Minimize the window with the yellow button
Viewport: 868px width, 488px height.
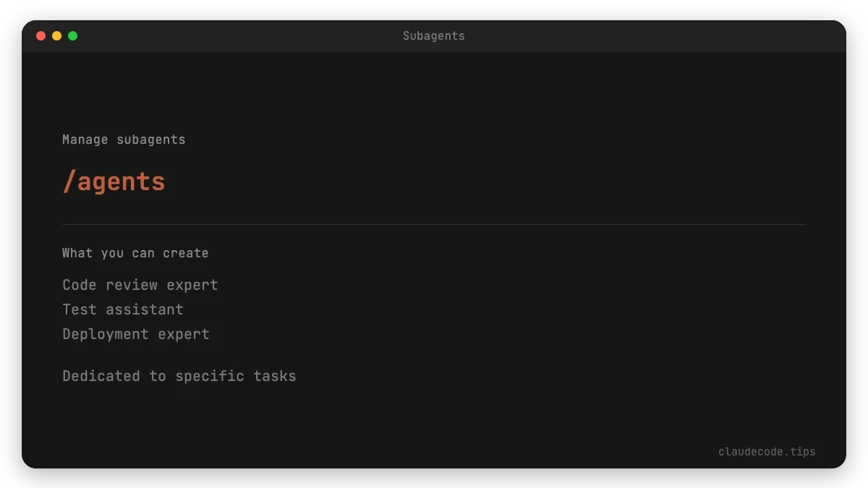pyautogui.click(x=56, y=35)
